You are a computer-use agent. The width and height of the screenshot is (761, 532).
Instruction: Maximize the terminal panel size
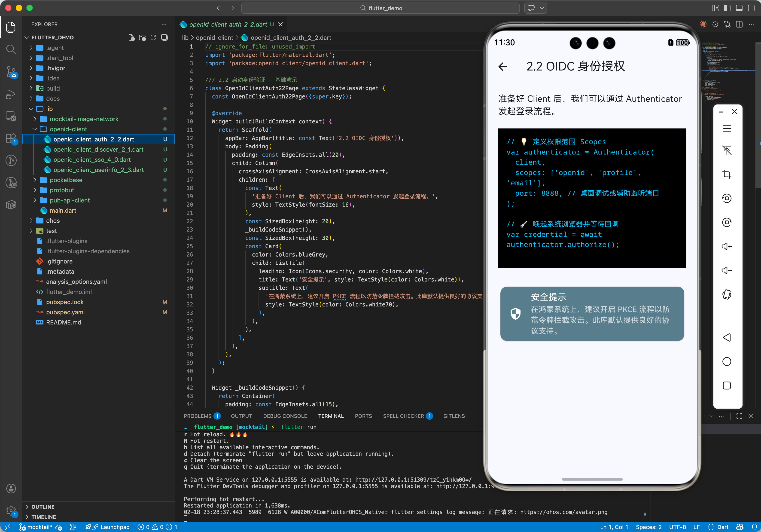point(739,416)
